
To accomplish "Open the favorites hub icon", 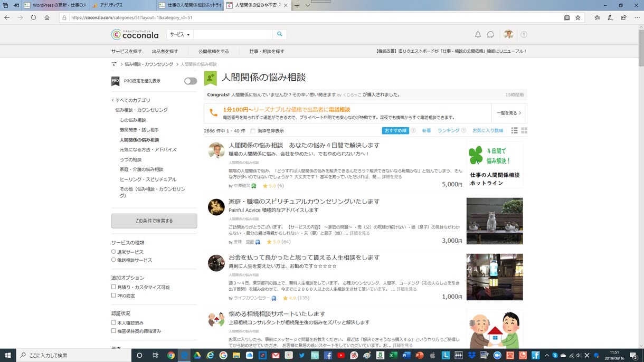I will (x=597, y=17).
